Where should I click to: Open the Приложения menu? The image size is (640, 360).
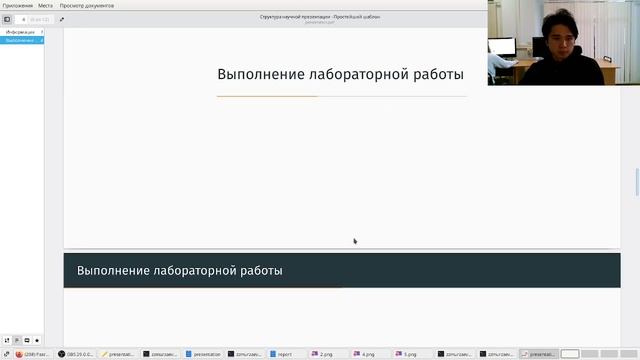18,5
